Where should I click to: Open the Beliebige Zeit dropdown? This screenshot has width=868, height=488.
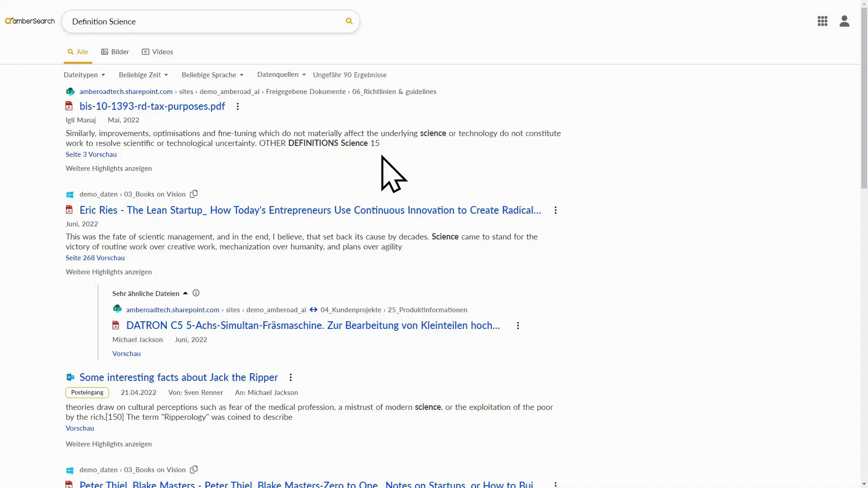point(143,75)
